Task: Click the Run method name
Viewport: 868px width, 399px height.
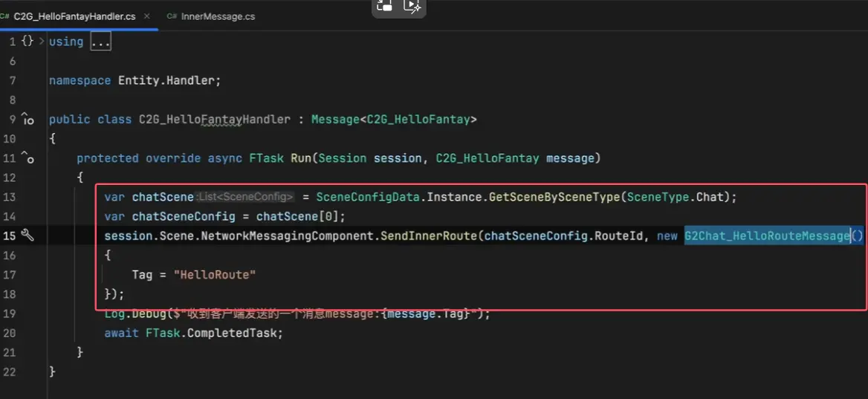Action: [x=301, y=158]
